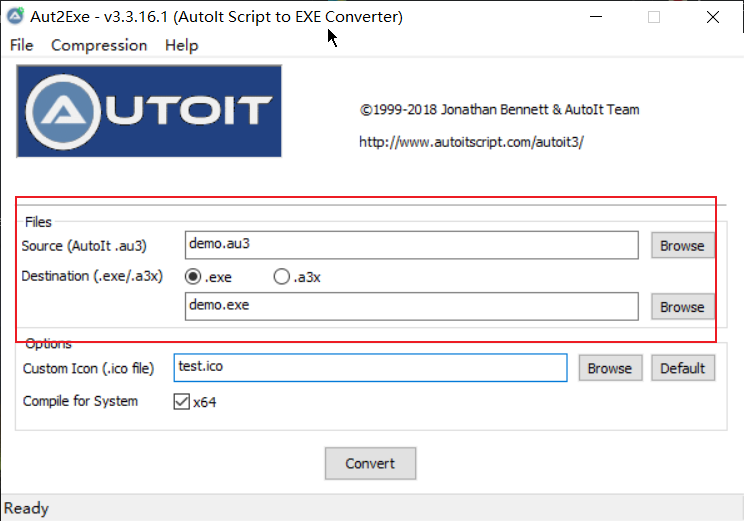This screenshot has width=744, height=521.
Task: Open the autoitscript.com website link
Action: pos(471,142)
